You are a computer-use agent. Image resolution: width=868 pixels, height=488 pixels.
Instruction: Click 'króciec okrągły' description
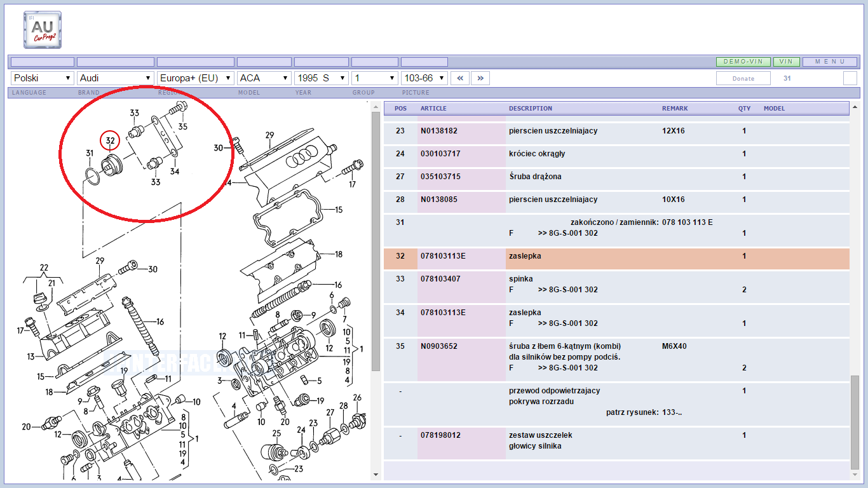(x=537, y=154)
